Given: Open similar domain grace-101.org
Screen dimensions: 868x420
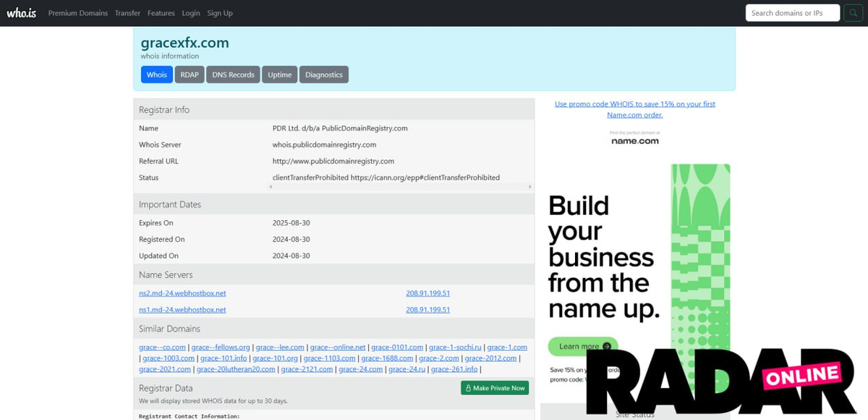Looking at the screenshot, I should (276, 358).
